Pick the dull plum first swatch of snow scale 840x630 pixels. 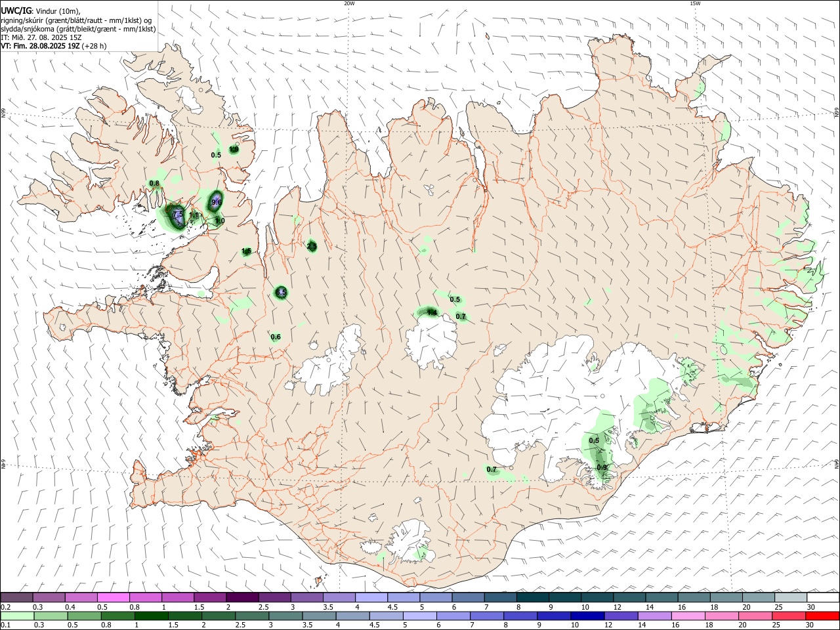pyautogui.click(x=16, y=597)
